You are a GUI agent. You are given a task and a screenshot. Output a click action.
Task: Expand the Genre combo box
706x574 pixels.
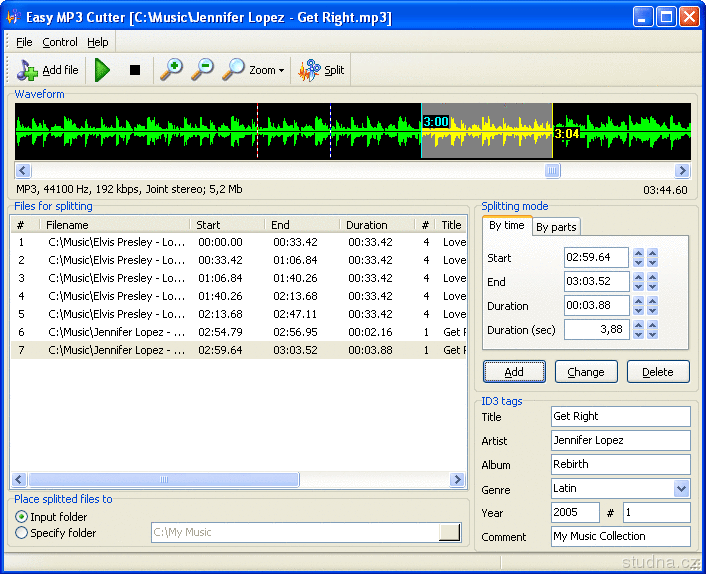click(x=681, y=489)
